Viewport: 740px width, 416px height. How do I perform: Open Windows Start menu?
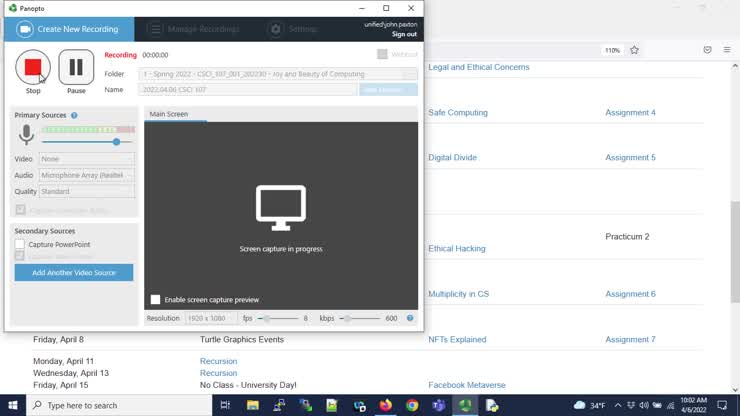11,405
